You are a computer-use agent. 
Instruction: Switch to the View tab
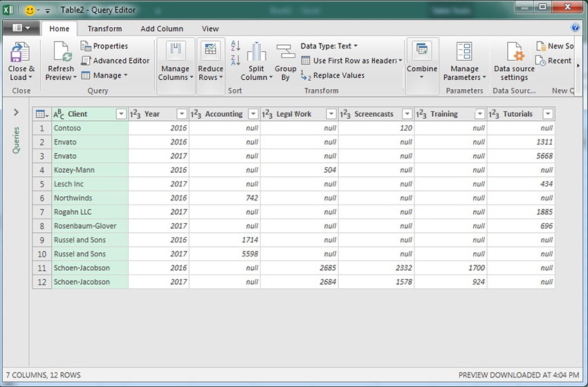pos(210,29)
